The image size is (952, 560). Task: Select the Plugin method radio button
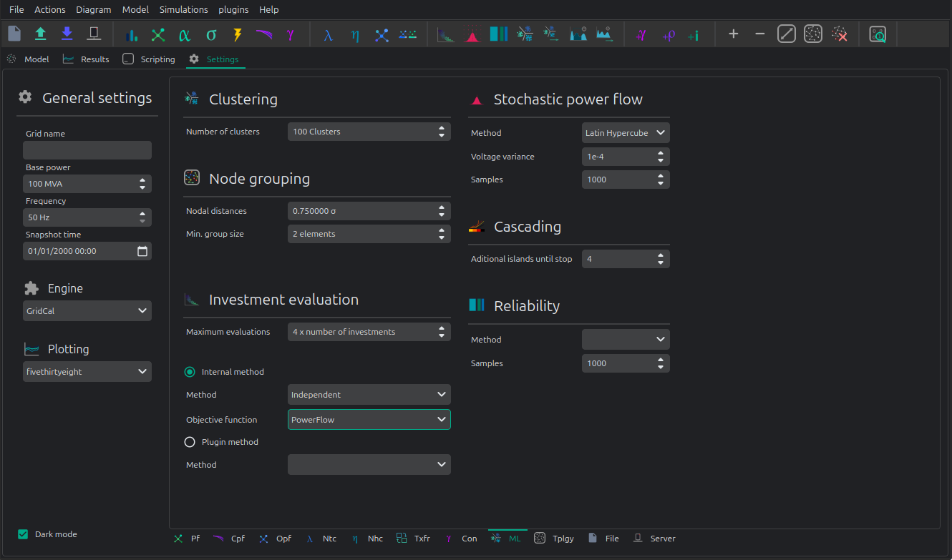(190, 442)
